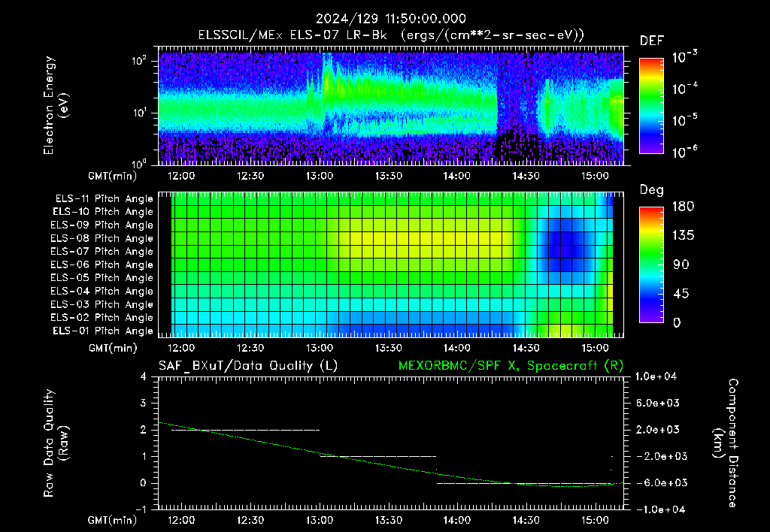Click the Deg pitch angle color bar
770x532 pixels.
651,264
